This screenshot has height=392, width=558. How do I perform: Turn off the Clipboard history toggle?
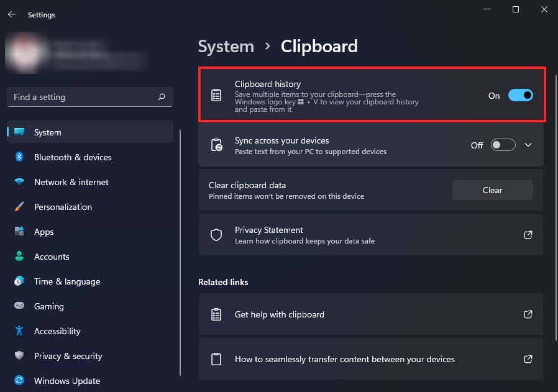520,95
